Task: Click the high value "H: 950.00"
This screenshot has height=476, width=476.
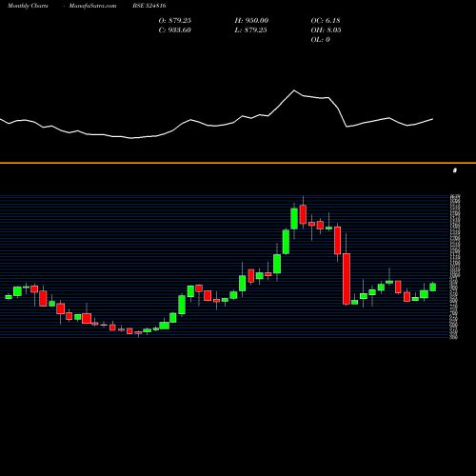Action: tap(251, 20)
